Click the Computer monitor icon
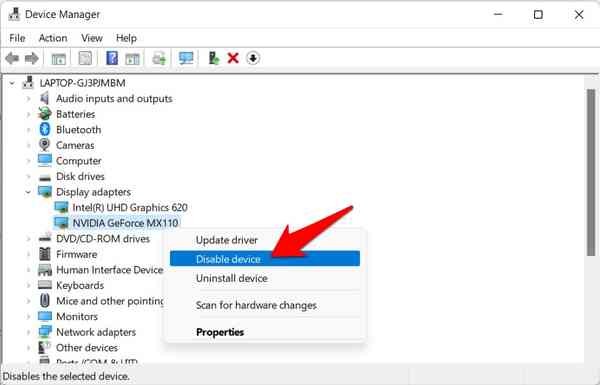600x385 pixels. [45, 160]
